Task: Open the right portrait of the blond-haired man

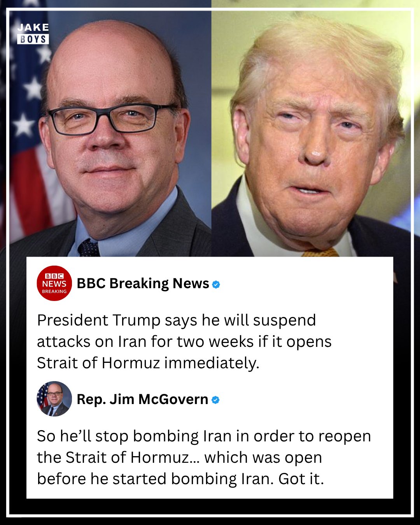Action: coord(311,133)
